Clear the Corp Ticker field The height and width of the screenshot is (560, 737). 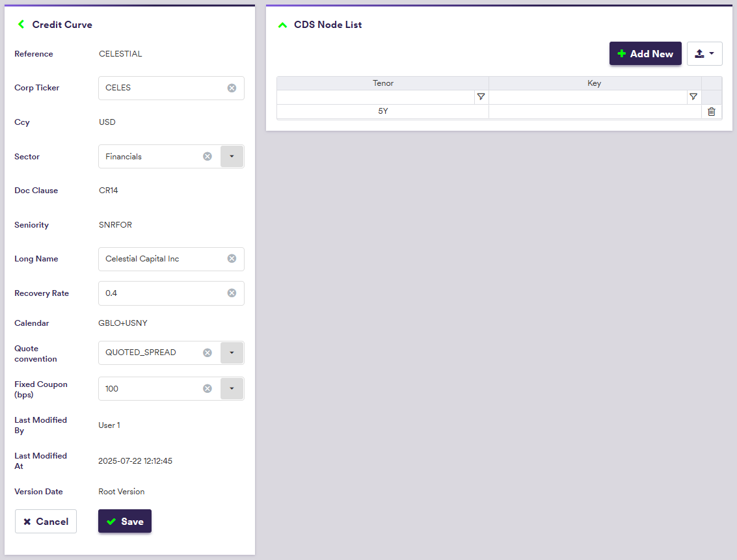coord(232,88)
